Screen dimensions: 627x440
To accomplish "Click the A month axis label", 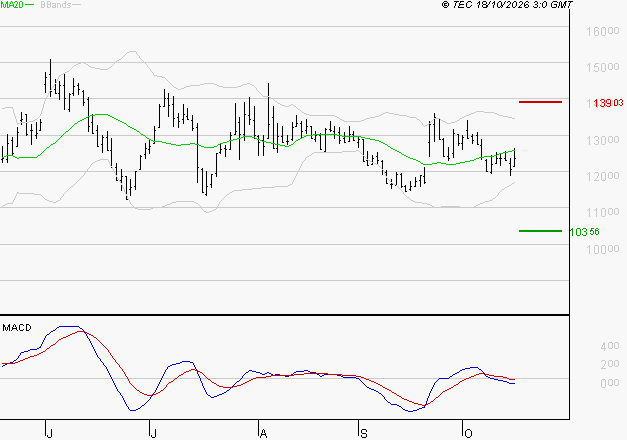I will point(263,434).
